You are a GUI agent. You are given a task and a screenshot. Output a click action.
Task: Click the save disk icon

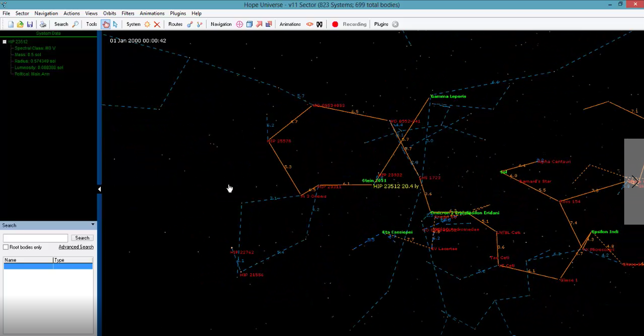(x=30, y=24)
